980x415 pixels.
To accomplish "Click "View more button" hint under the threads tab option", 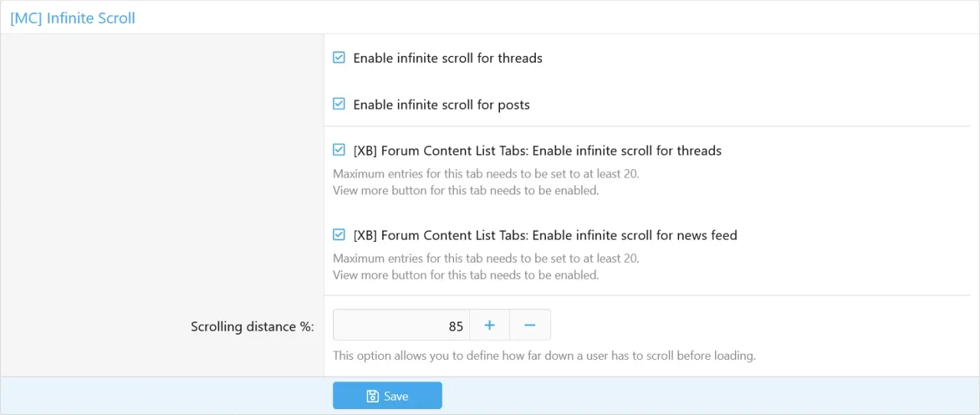I will [465, 191].
